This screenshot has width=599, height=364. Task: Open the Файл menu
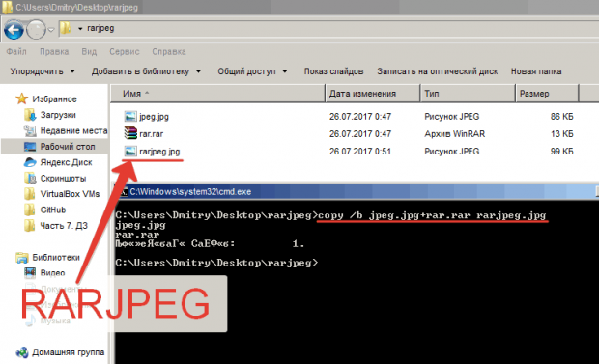(16, 51)
